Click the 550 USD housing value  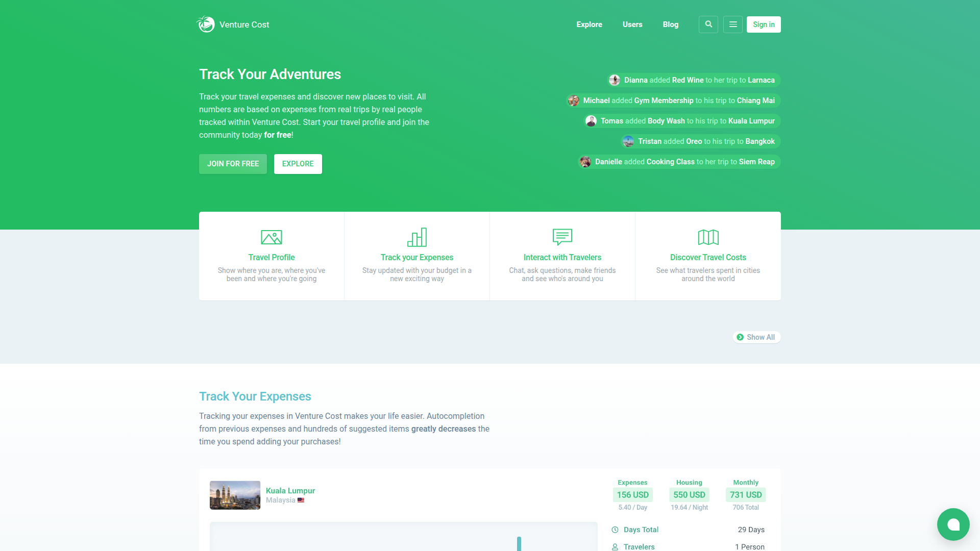click(x=690, y=495)
